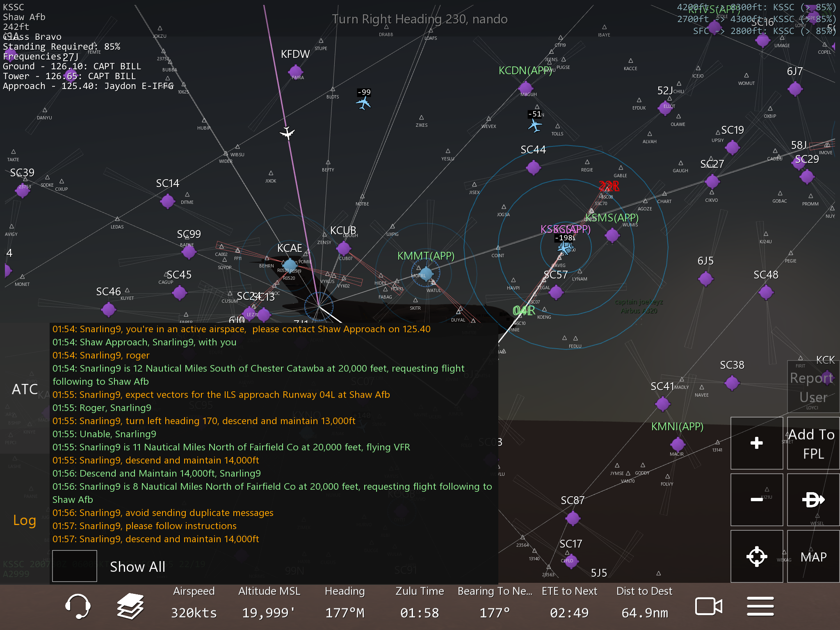Open the hamburger main menu
Image resolution: width=840 pixels, height=630 pixels.
(x=760, y=606)
